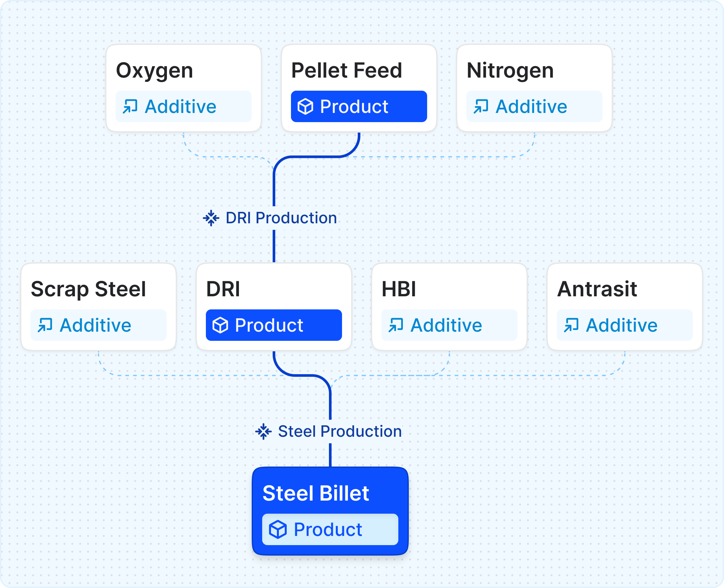Select the Antrasit node title
724x588 pixels.
(x=597, y=289)
